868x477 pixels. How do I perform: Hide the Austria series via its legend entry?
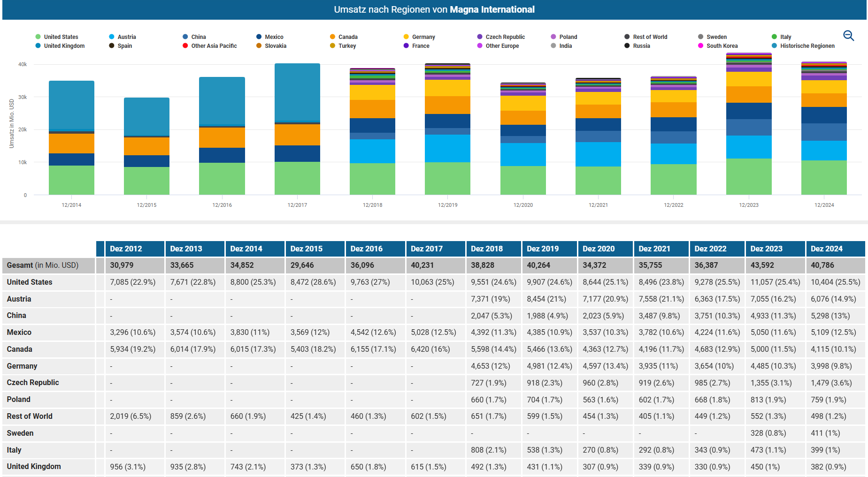click(x=126, y=37)
